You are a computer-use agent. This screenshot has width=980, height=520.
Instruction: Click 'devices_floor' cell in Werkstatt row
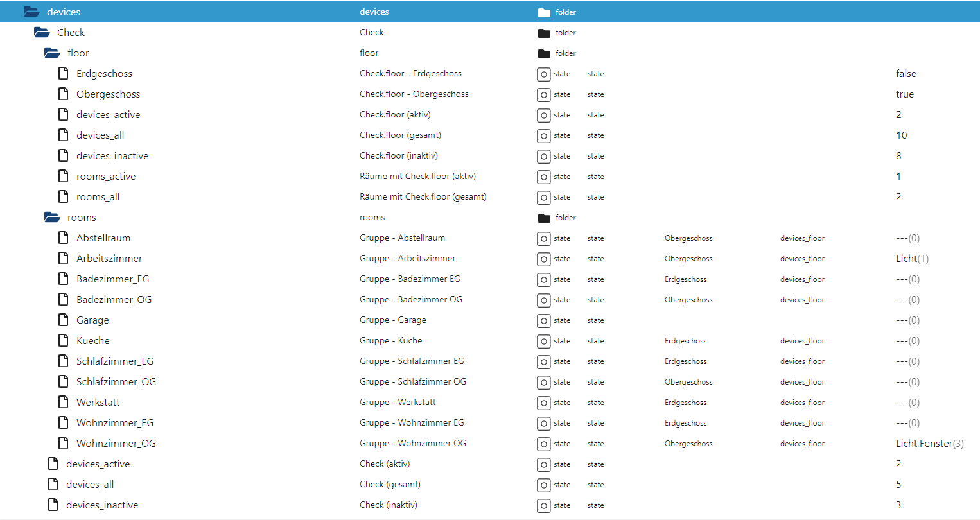pos(802,403)
